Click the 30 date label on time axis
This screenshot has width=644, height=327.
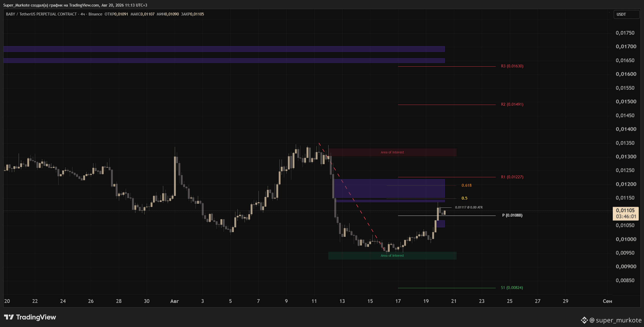point(147,301)
